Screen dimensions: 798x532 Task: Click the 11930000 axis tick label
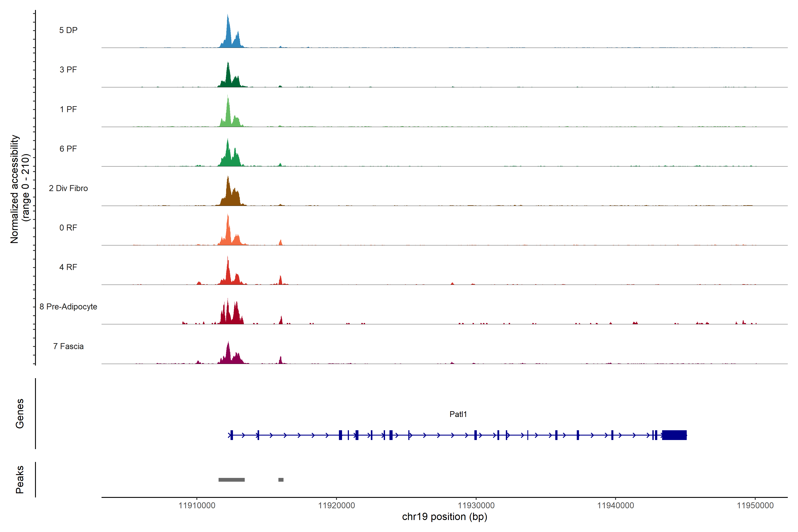click(476, 505)
